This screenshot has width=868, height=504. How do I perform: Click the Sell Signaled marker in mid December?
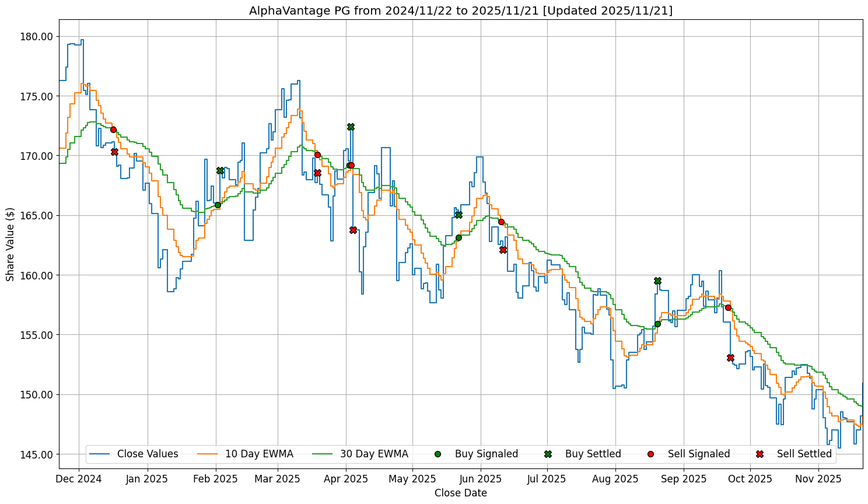click(113, 129)
